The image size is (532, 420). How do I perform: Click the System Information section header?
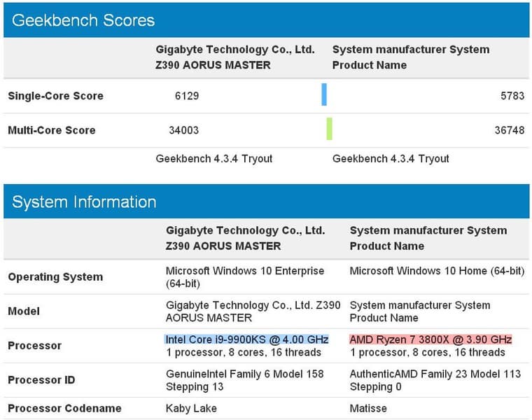point(84,202)
